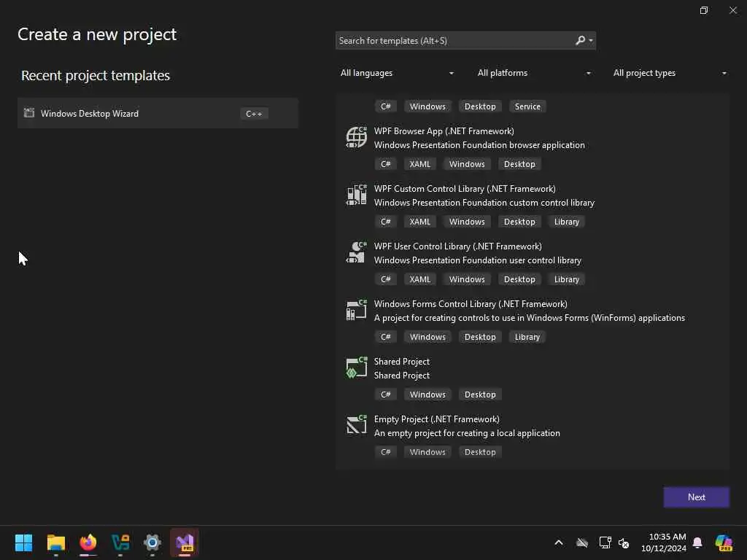The image size is (747, 560).
Task: Click the Desktop tag under WPF Browser App
Action: [x=519, y=164]
